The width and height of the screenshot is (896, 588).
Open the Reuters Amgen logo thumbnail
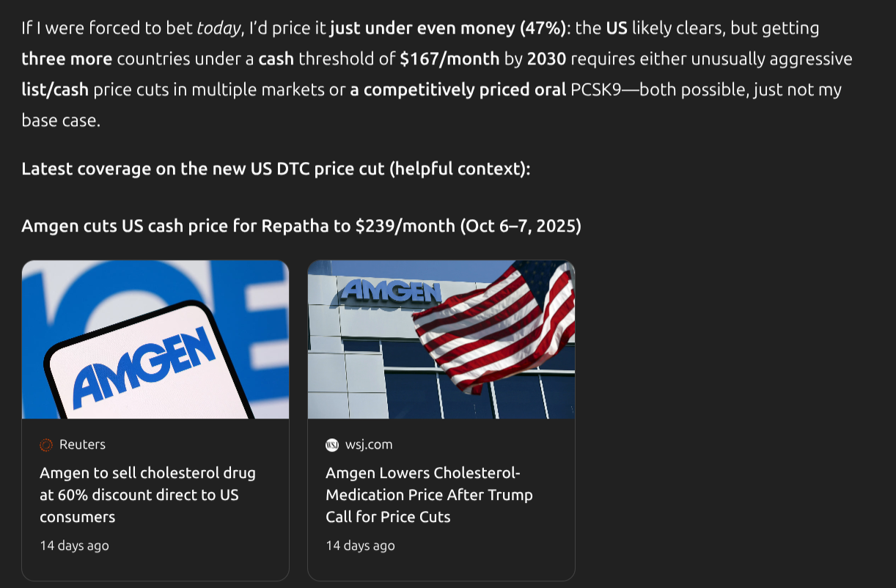(x=155, y=339)
